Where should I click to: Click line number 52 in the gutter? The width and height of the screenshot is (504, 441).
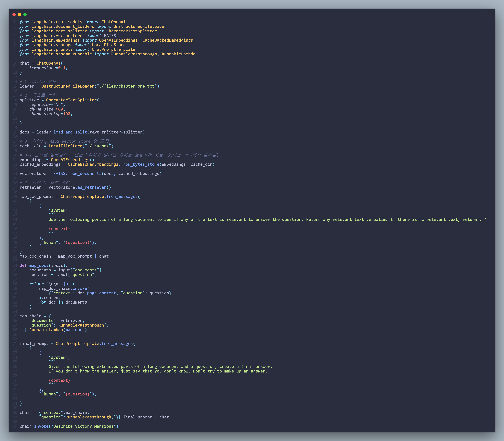(x=15, y=256)
